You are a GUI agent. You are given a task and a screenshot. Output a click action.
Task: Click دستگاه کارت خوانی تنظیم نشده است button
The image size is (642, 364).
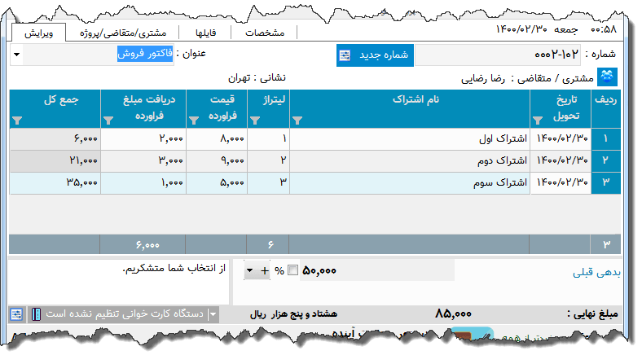124,314
